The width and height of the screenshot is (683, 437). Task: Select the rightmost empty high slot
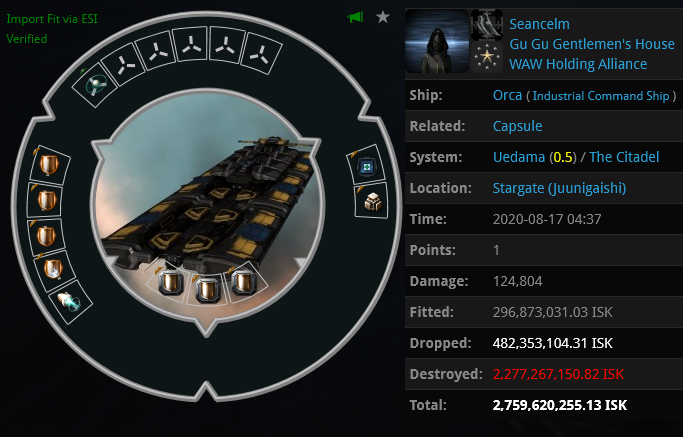click(261, 54)
